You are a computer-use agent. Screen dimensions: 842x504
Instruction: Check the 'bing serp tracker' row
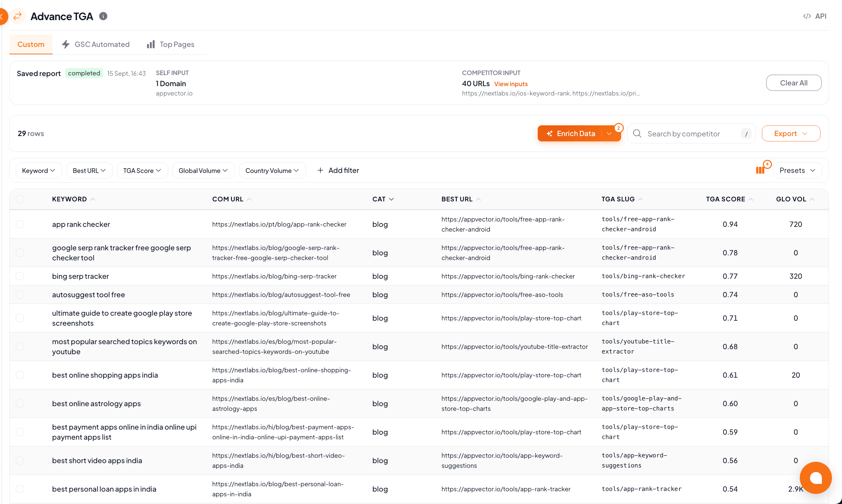coord(20,276)
